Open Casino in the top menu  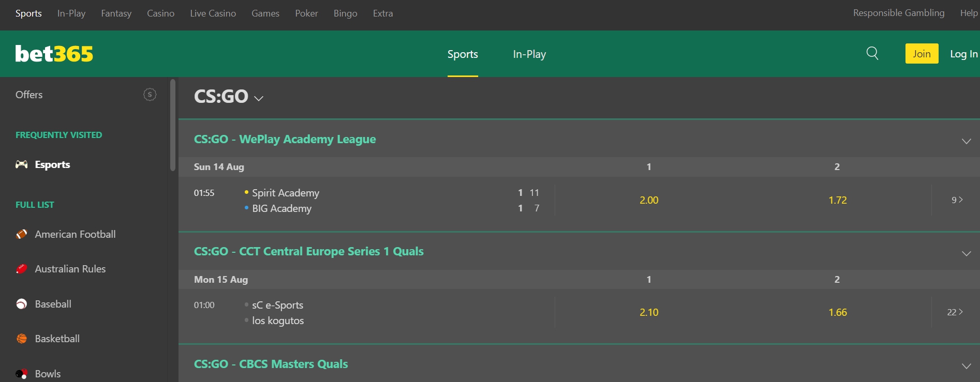pos(160,13)
